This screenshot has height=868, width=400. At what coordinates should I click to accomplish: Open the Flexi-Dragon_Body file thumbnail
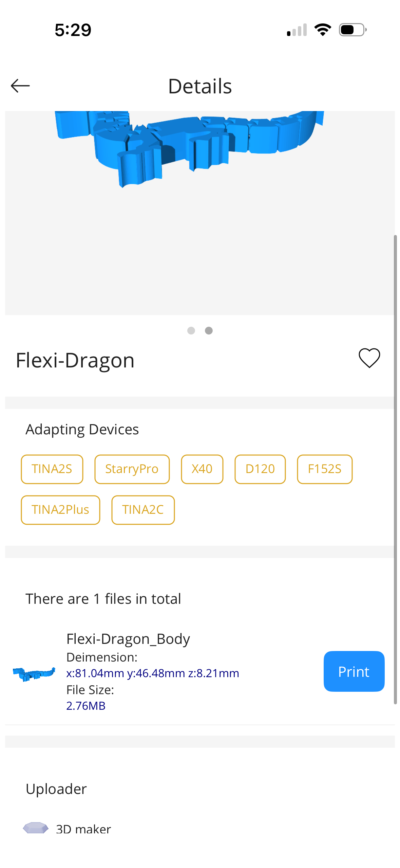(34, 673)
